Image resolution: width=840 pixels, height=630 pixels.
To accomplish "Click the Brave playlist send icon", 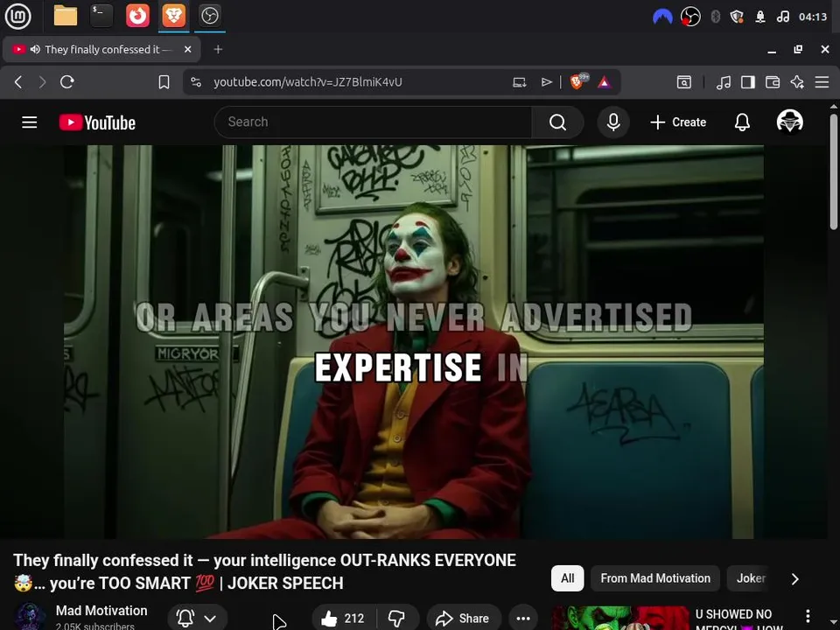I will coord(546,82).
